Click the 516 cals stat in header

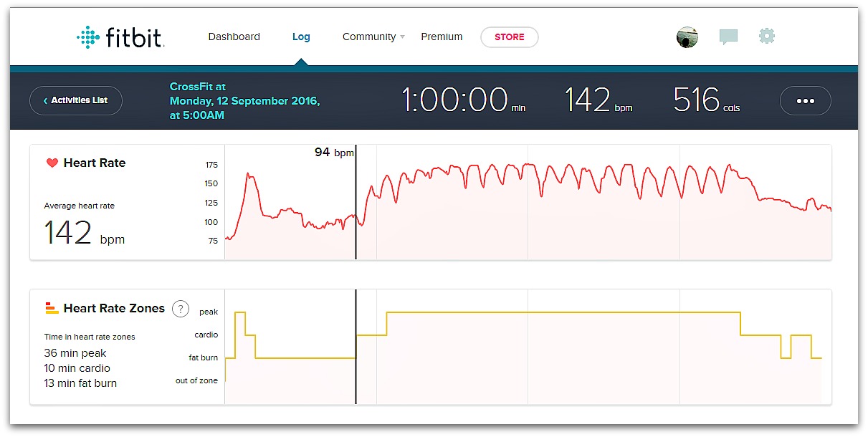coord(706,101)
